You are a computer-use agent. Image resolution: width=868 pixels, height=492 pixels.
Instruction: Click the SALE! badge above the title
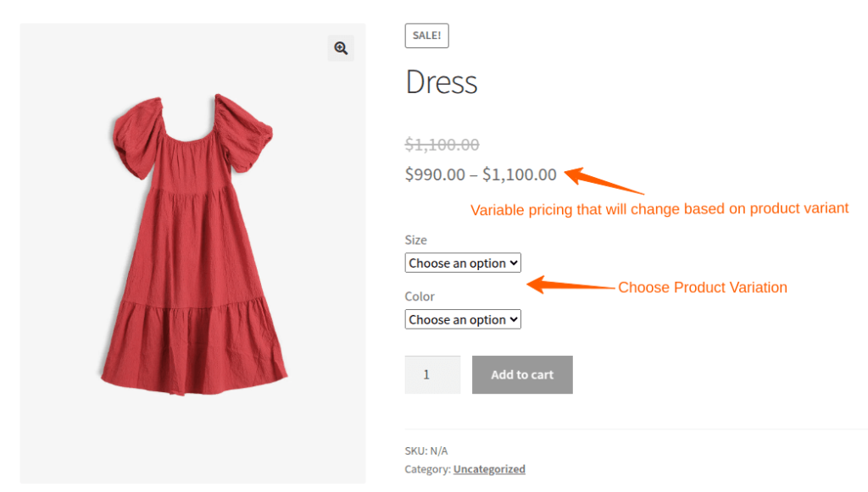[x=427, y=36]
